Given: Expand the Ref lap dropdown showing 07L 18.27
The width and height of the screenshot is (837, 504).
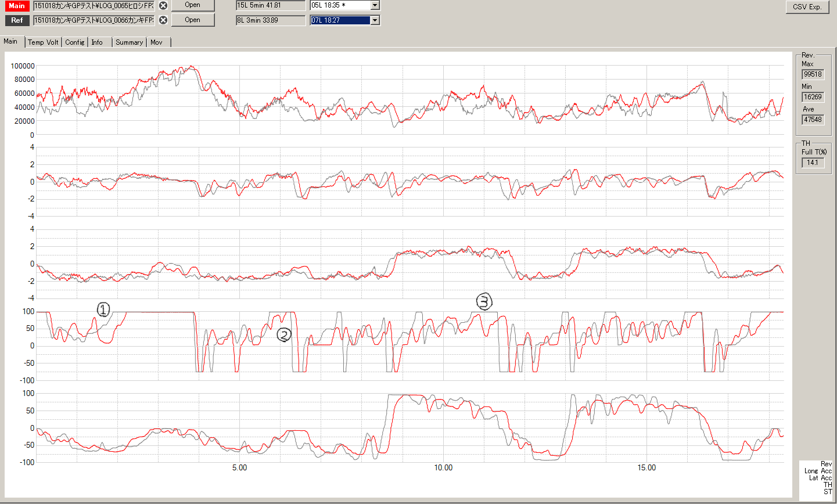Looking at the screenshot, I should tap(375, 20).
